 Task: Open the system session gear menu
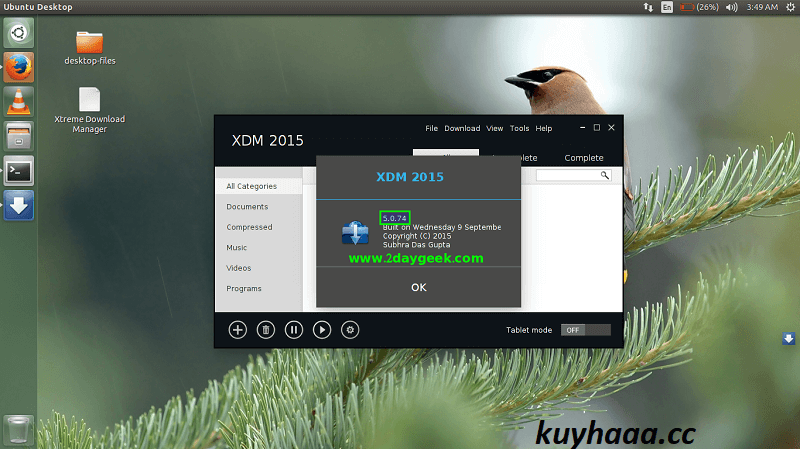[x=790, y=7]
